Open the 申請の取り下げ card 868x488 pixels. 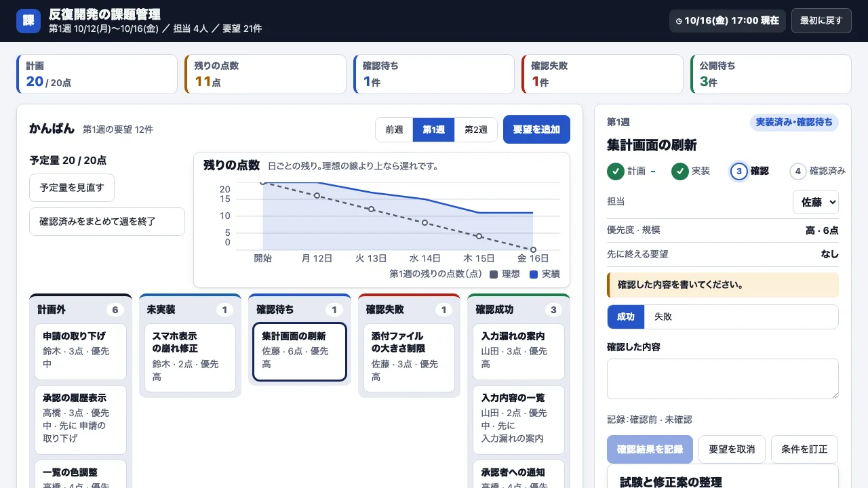81,352
